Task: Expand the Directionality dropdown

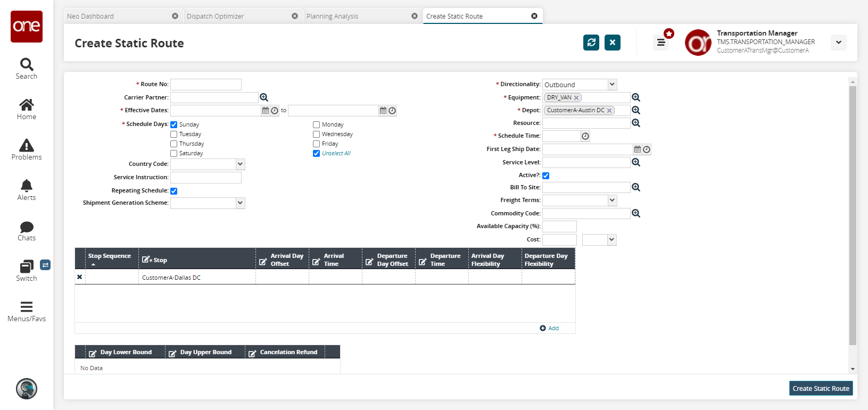Action: point(612,85)
